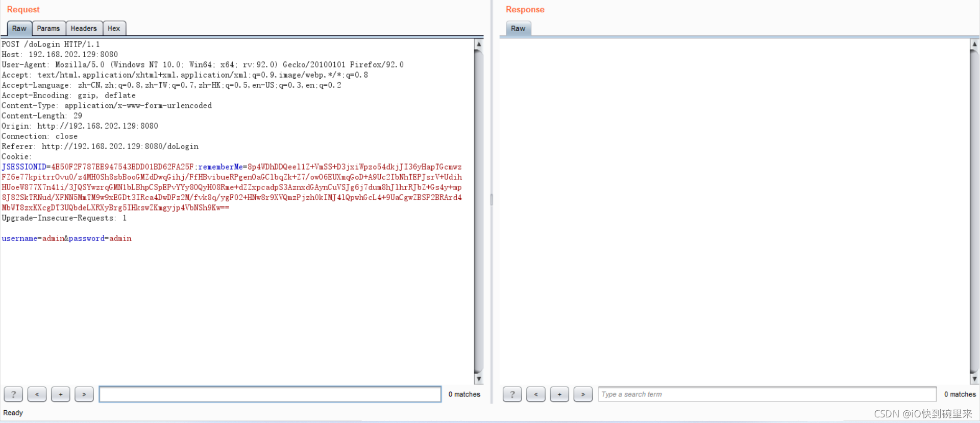Click the 'Upgrade-Insecure-Requests: 1' line

pos(64,218)
